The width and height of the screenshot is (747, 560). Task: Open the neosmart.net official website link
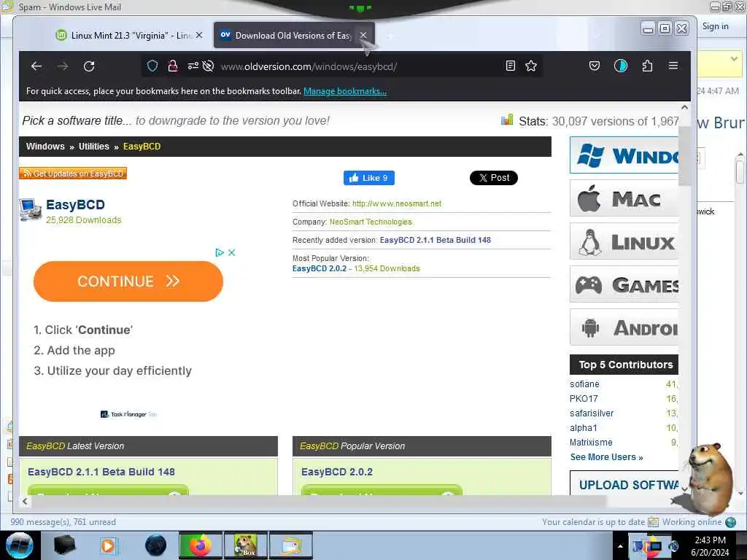tap(396, 203)
